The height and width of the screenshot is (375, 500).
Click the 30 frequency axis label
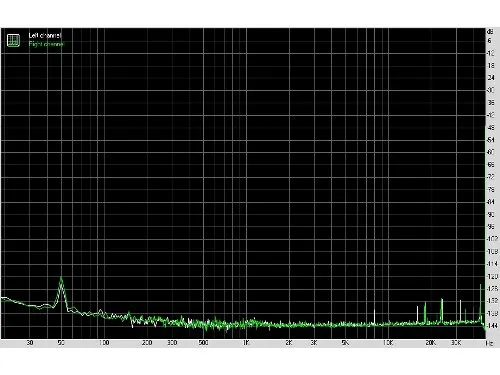point(30,343)
